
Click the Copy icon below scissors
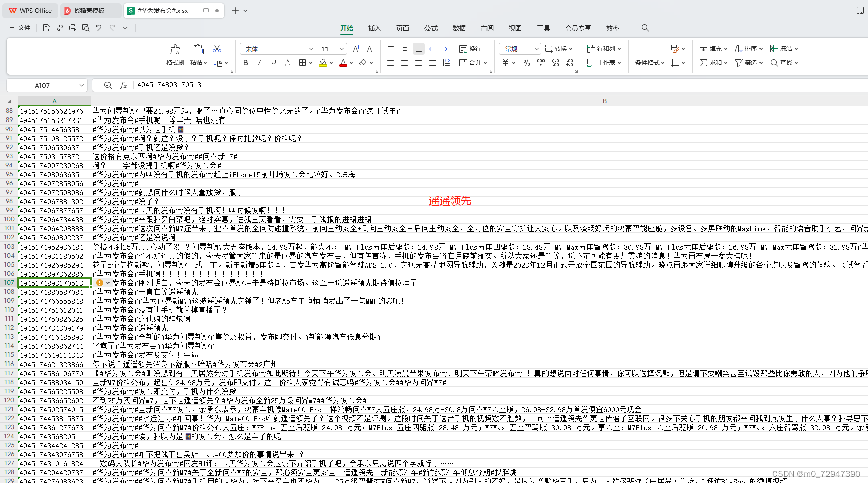coord(218,63)
